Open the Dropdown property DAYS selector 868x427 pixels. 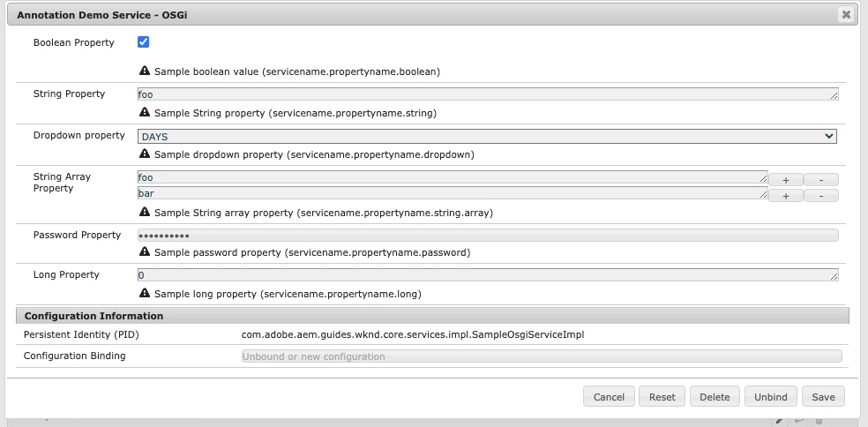click(487, 136)
